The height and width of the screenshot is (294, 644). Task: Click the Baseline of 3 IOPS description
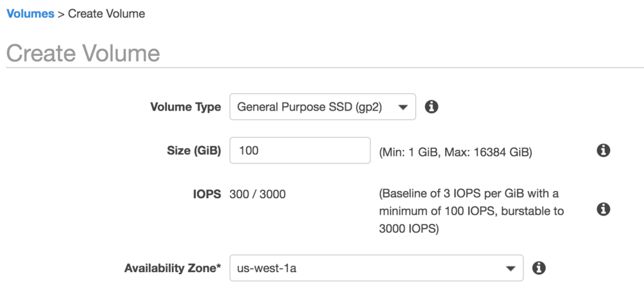(x=471, y=212)
